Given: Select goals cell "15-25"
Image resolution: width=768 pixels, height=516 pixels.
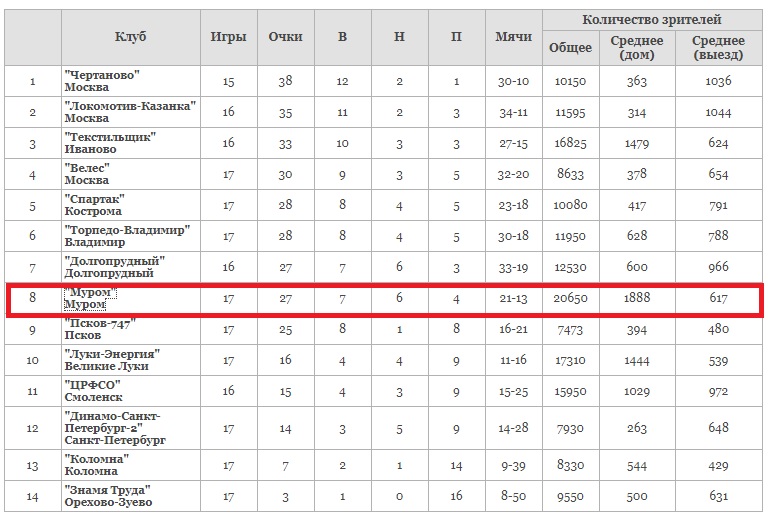Looking at the screenshot, I should (513, 391).
